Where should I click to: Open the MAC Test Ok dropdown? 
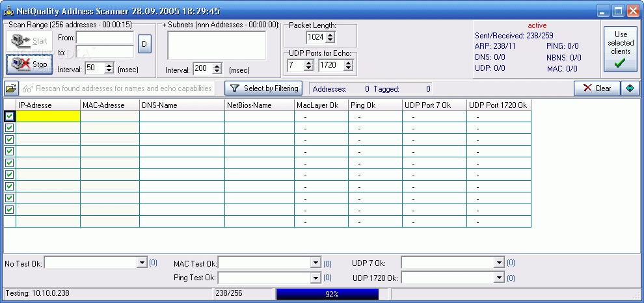tap(316, 263)
